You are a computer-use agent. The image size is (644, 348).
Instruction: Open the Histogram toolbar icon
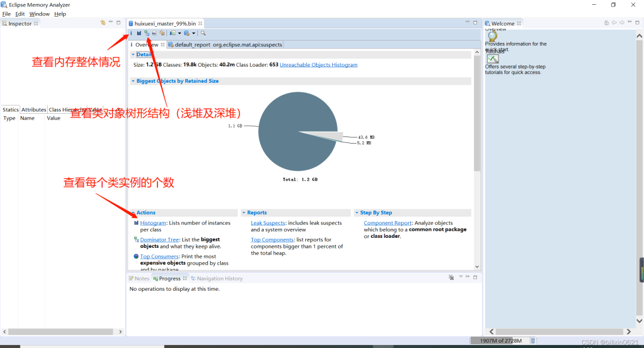tap(139, 33)
